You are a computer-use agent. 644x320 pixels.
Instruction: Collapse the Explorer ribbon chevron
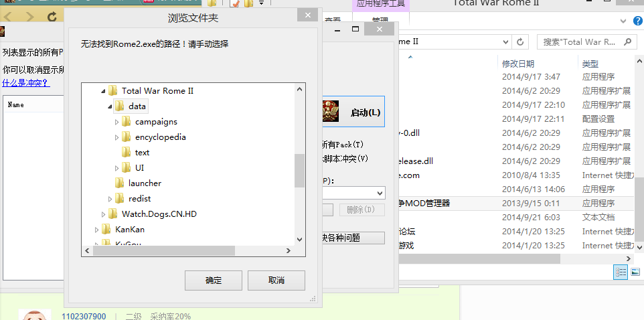click(x=624, y=21)
